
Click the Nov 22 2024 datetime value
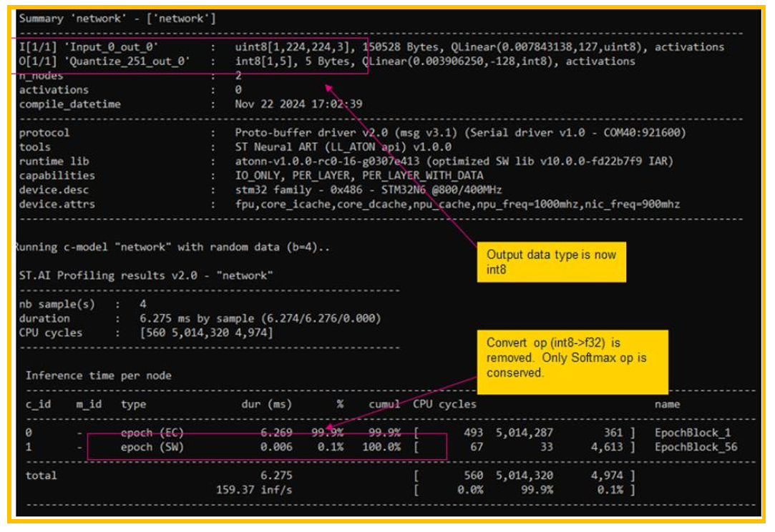click(298, 104)
